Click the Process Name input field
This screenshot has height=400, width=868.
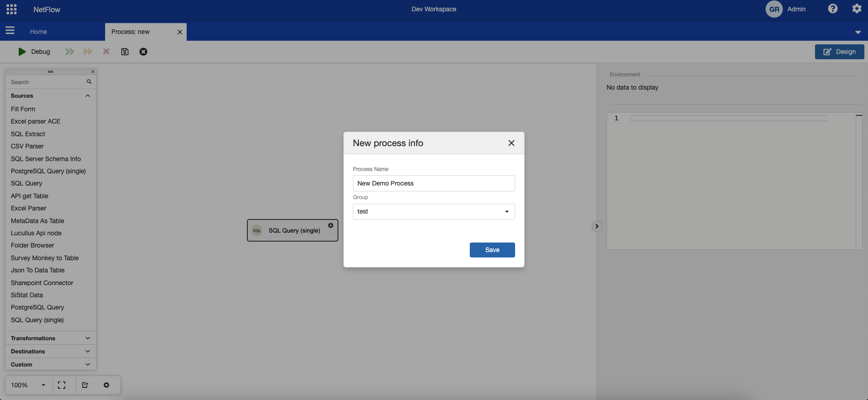click(x=434, y=183)
